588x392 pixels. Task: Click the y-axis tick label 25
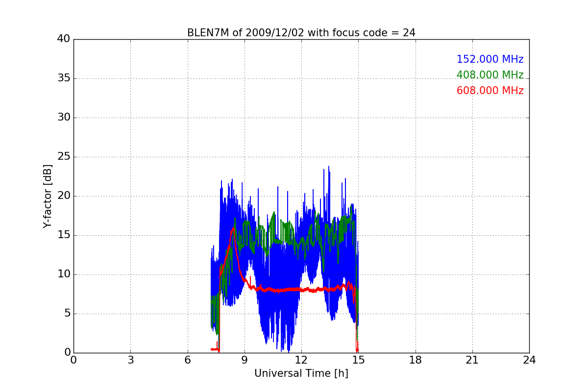pyautogui.click(x=64, y=157)
